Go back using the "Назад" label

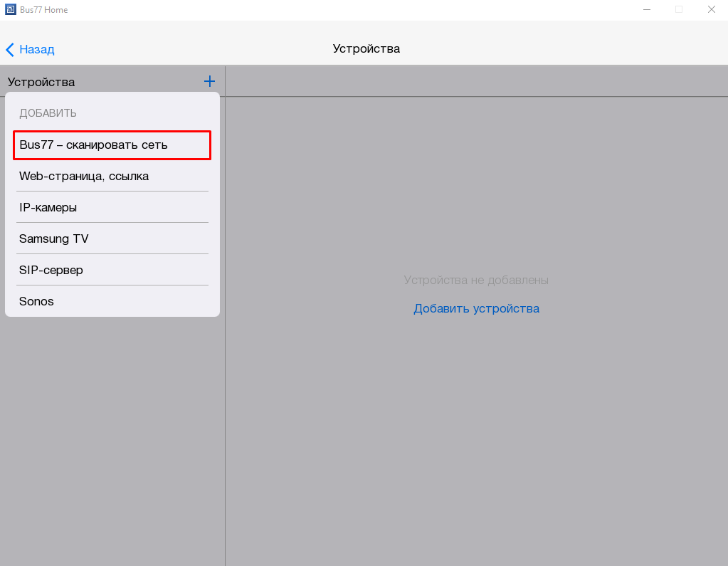[x=37, y=49]
